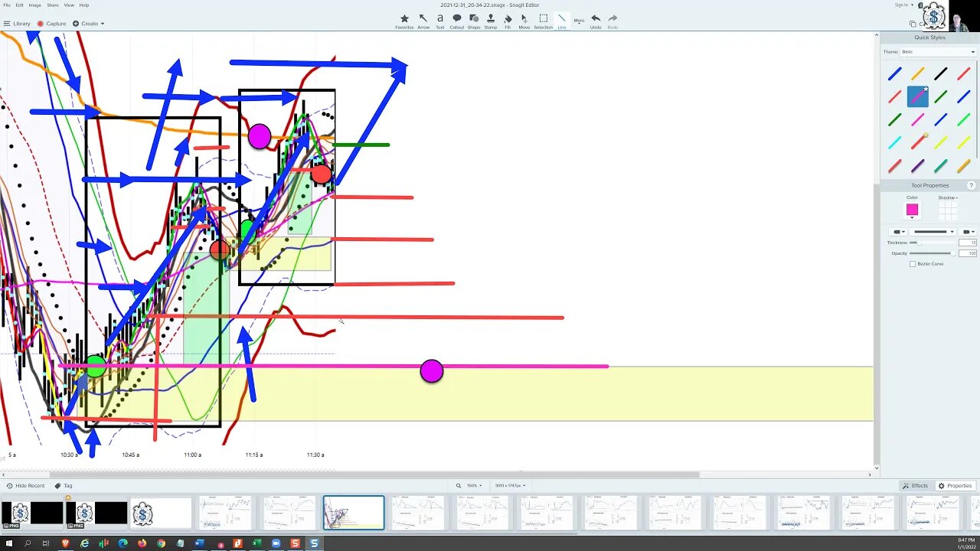
Task: Open the Share menu
Action: (x=53, y=5)
